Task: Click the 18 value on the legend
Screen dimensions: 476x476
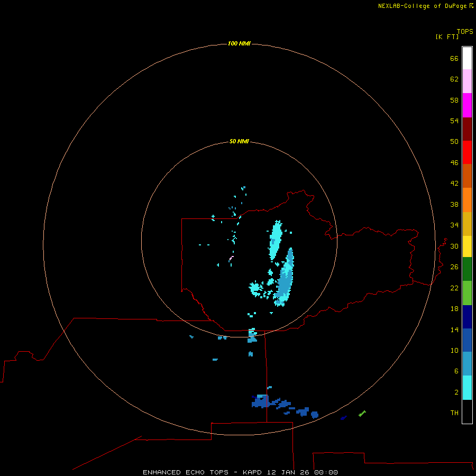Action: coord(454,309)
